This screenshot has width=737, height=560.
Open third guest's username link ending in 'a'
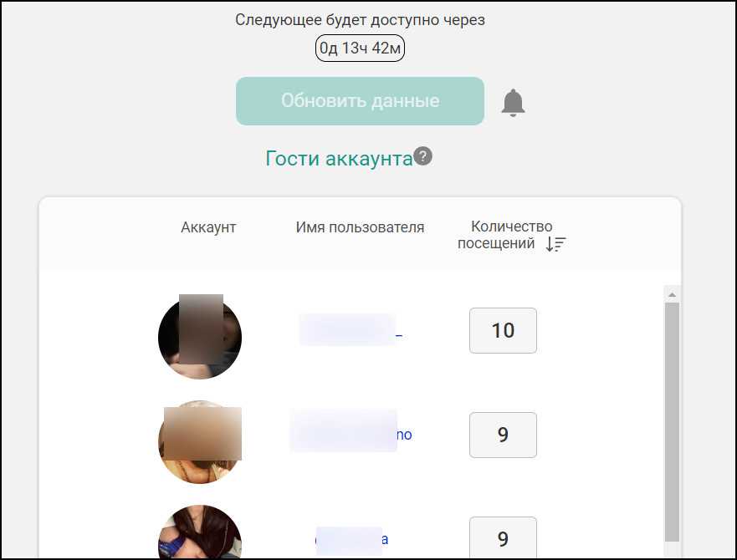pyautogui.click(x=351, y=539)
